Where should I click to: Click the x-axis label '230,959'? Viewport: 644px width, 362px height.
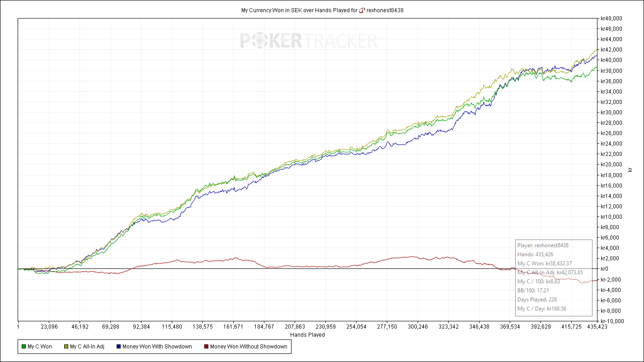click(326, 326)
